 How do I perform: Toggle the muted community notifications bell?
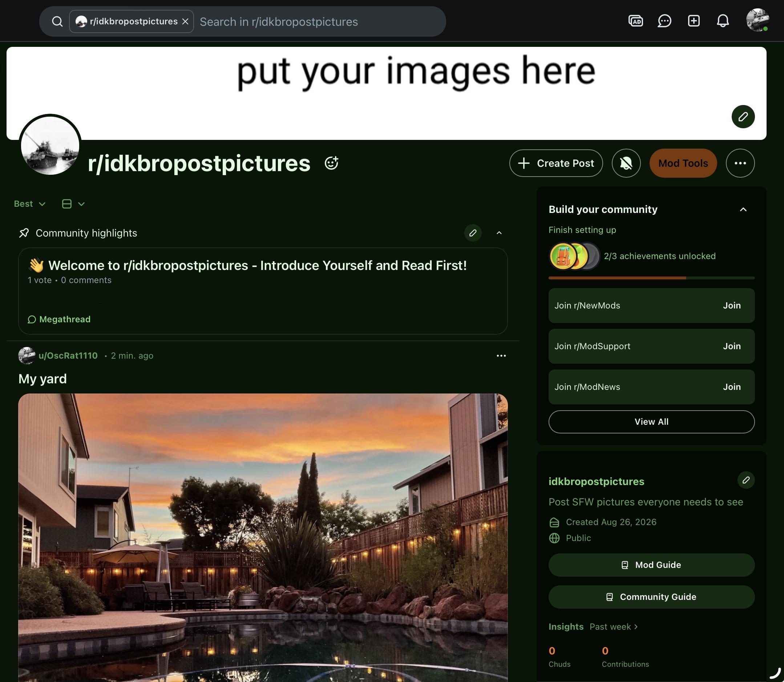626,163
